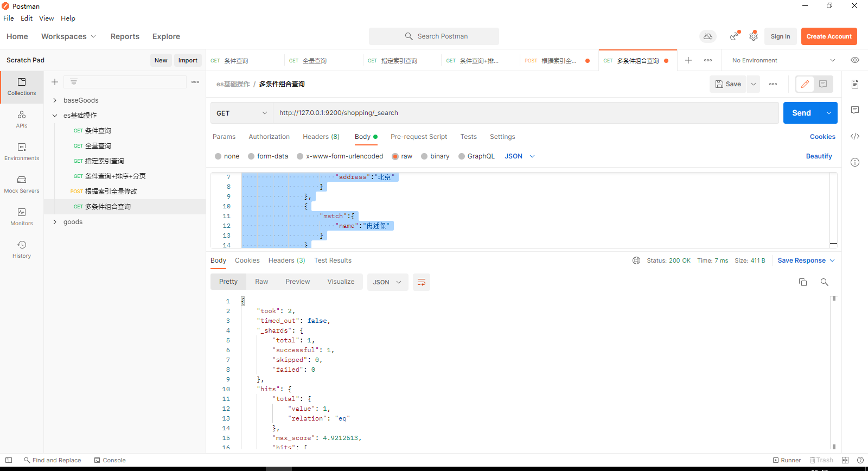Select the none body type radio

point(218,156)
